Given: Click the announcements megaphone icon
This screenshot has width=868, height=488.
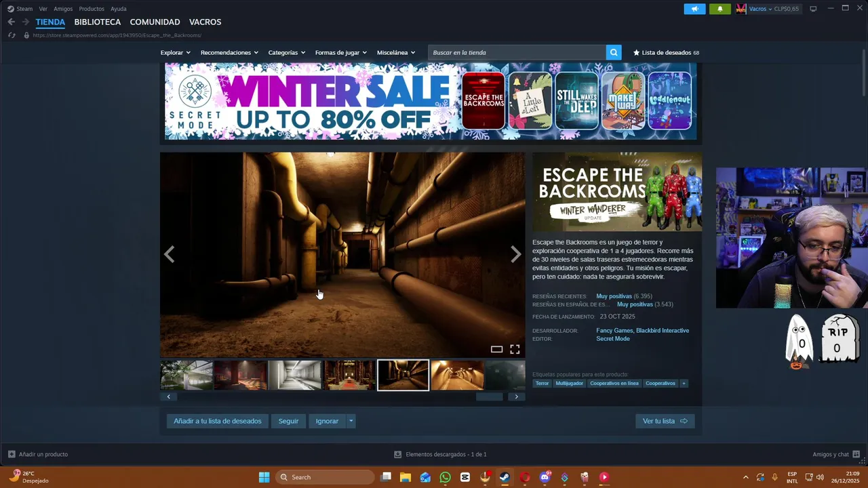Looking at the screenshot, I should (694, 9).
